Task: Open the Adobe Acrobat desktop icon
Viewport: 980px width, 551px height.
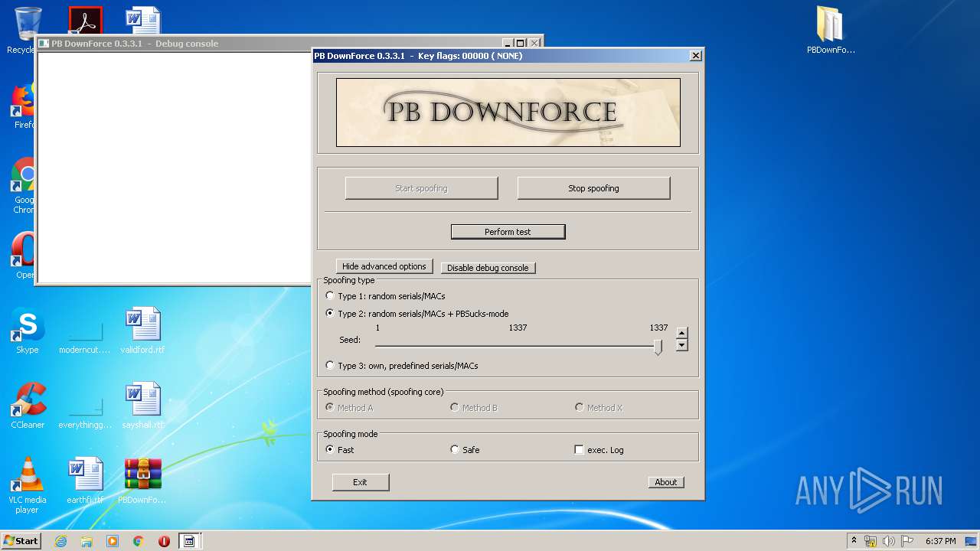Action: 85,21
